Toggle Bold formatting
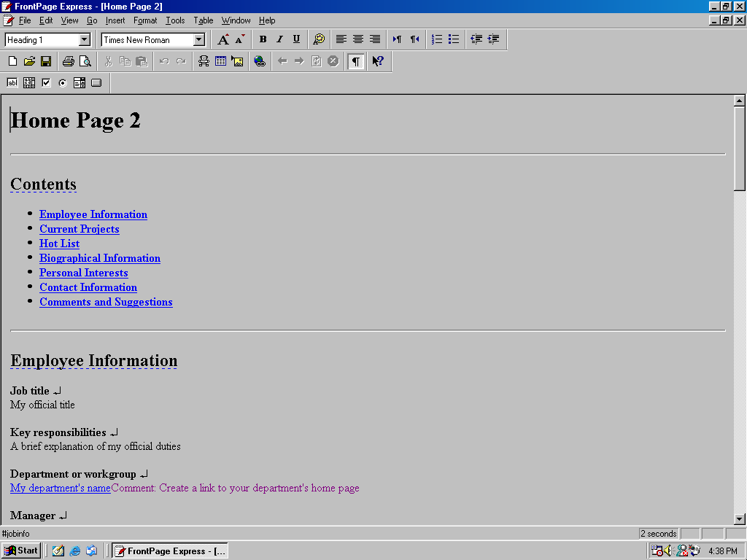This screenshot has width=747, height=560. coord(263,39)
